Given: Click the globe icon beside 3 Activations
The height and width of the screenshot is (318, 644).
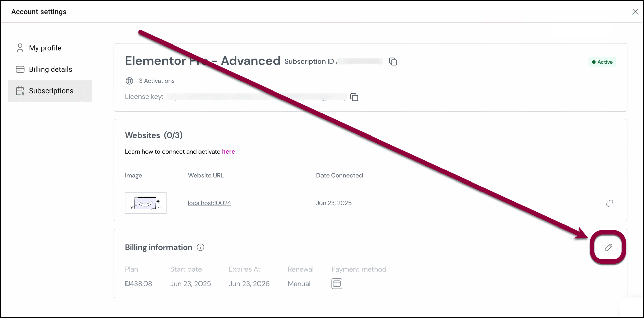Looking at the screenshot, I should [x=129, y=81].
